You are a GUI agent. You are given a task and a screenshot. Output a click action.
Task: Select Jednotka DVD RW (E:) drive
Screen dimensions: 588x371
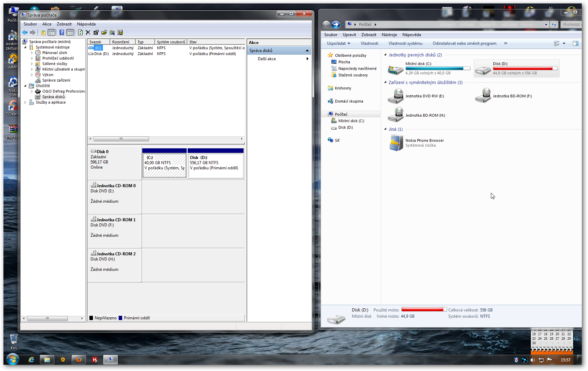pyautogui.click(x=416, y=96)
